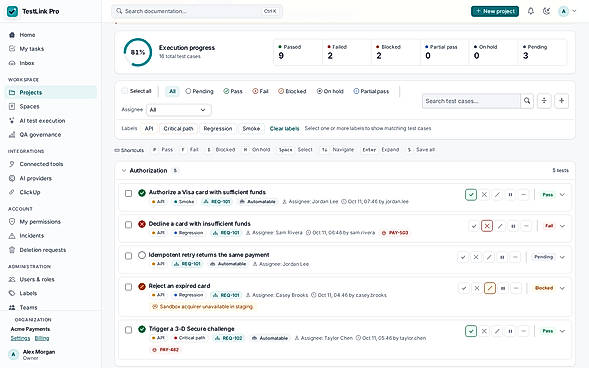Click the pause icon on Reject an expired card

click(x=503, y=288)
